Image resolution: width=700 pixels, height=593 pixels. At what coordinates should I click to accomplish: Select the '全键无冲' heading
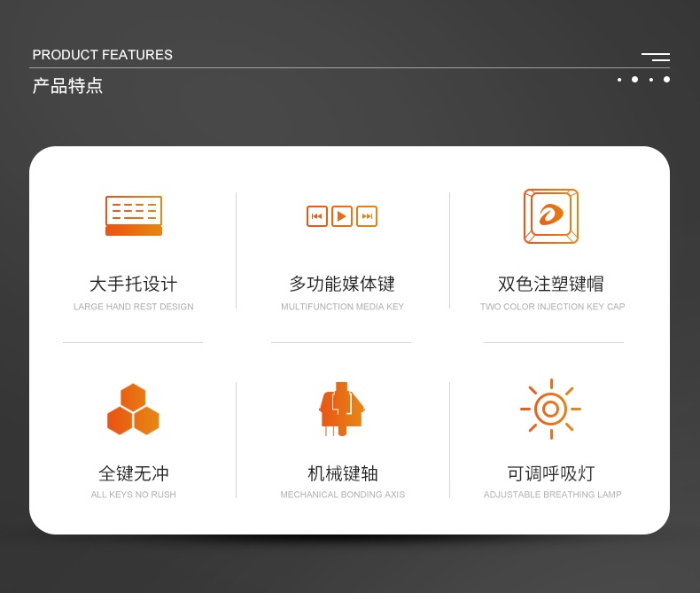click(x=134, y=473)
